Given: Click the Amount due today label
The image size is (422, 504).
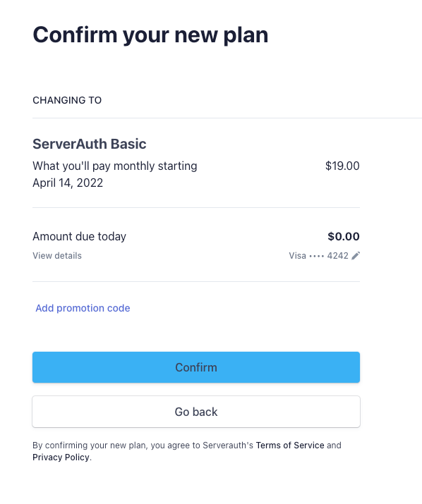Looking at the screenshot, I should pos(79,236).
